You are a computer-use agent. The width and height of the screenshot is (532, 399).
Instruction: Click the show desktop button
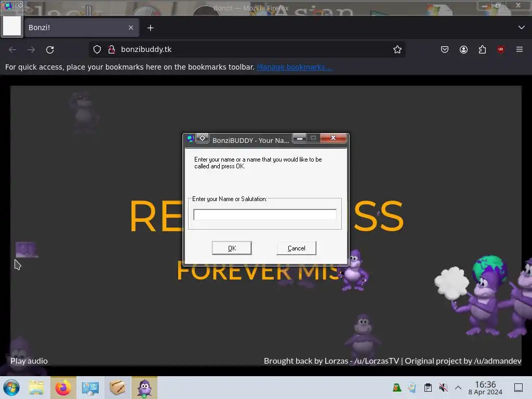point(518,388)
